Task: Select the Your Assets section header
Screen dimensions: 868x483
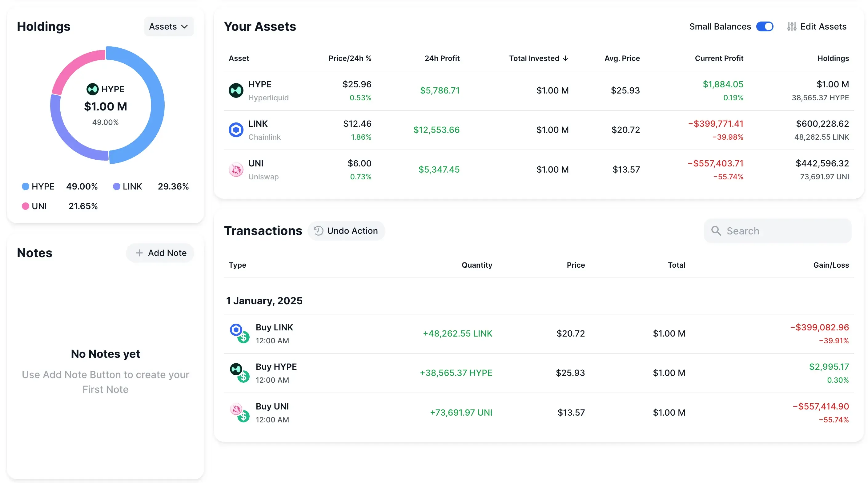Action: click(260, 26)
